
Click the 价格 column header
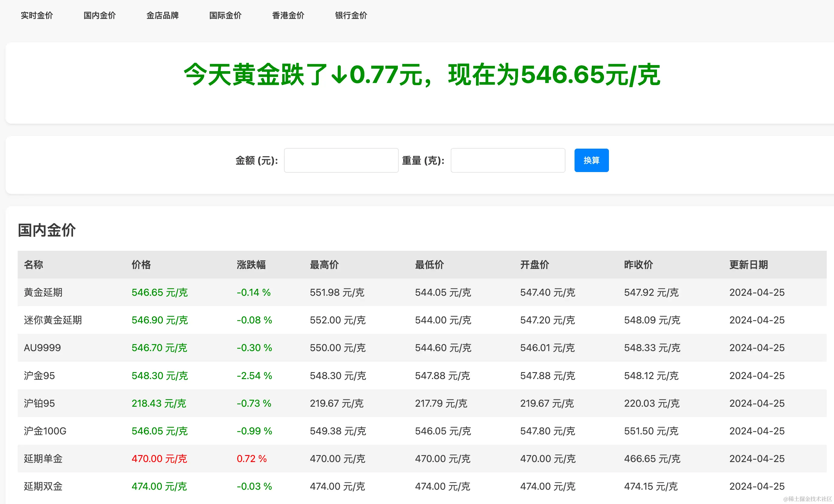pyautogui.click(x=141, y=264)
